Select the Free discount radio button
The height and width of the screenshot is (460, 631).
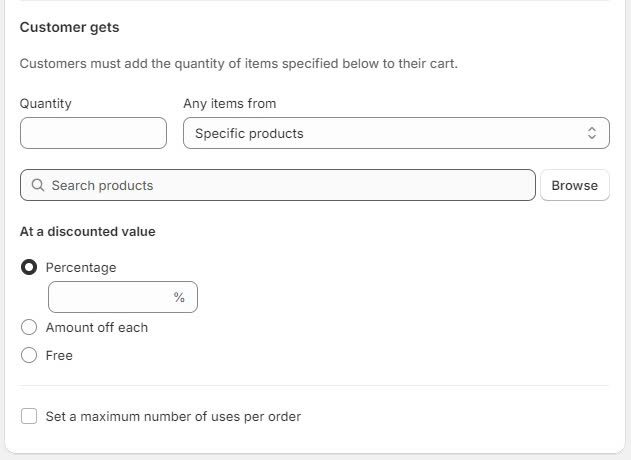(x=29, y=355)
